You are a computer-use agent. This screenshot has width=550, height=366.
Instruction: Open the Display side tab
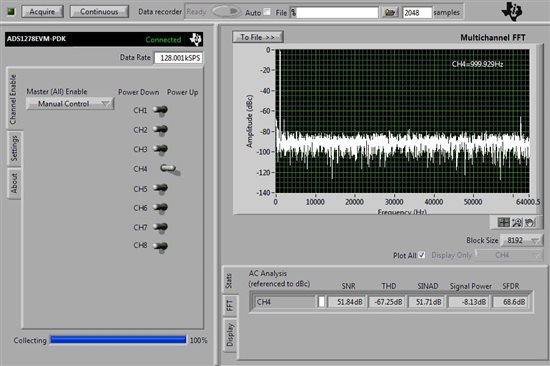229,334
